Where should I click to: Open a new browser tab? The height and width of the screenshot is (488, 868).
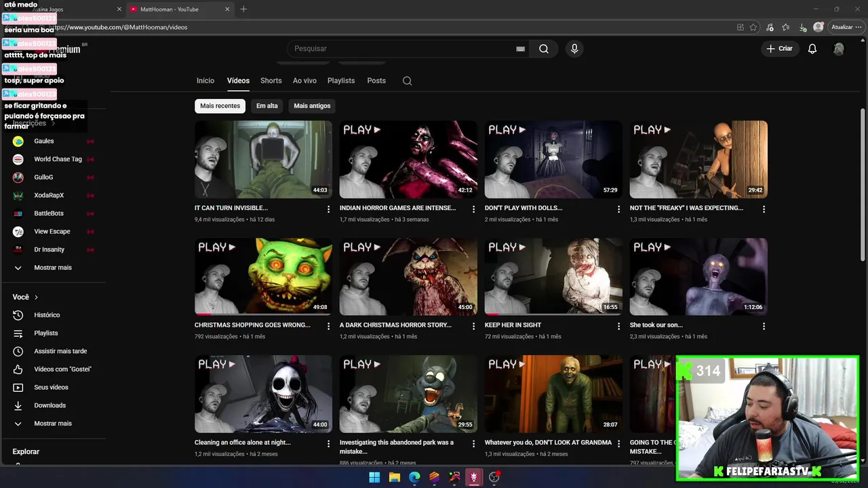point(243,9)
